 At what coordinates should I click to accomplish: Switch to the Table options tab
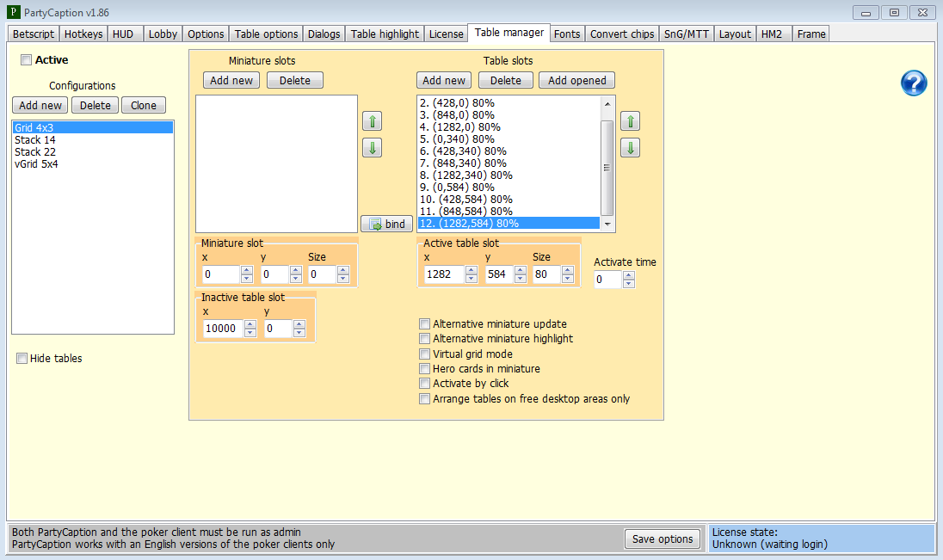pos(267,34)
